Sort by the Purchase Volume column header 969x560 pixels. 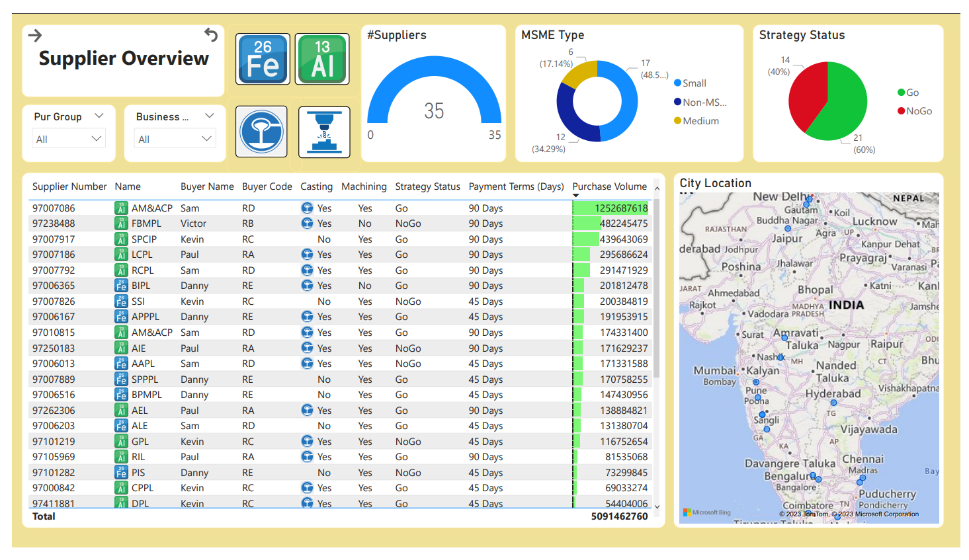coord(609,186)
